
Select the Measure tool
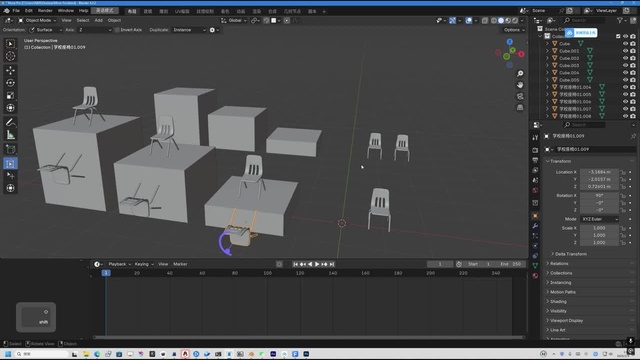(x=11, y=135)
